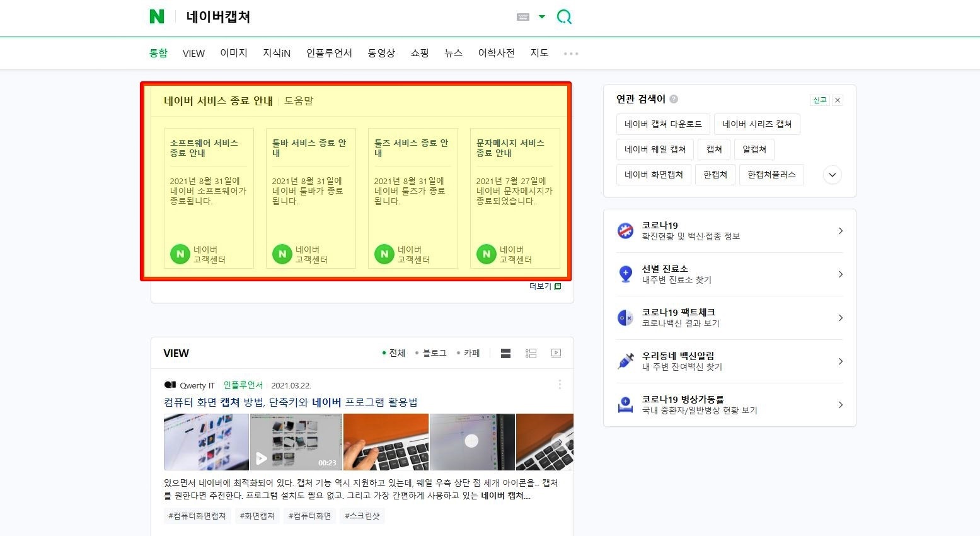This screenshot has height=536, width=980.
Task: Open help icon beside 연관 검색어
Action: (674, 99)
